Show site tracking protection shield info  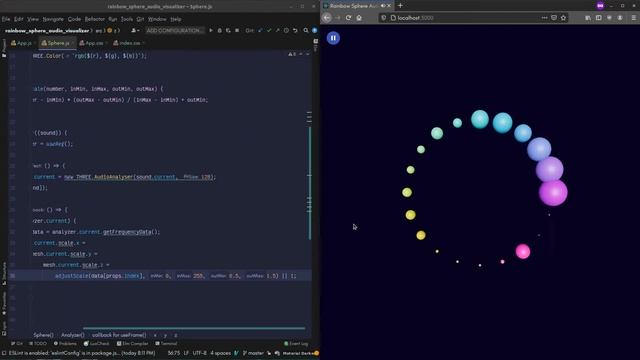click(384, 18)
